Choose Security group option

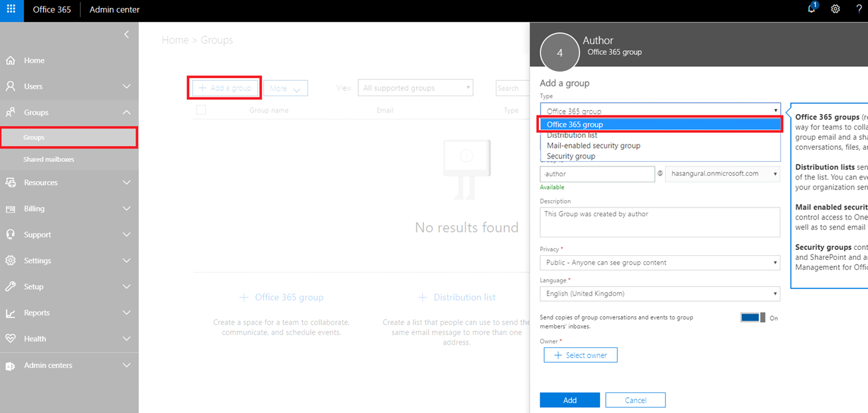click(660, 156)
